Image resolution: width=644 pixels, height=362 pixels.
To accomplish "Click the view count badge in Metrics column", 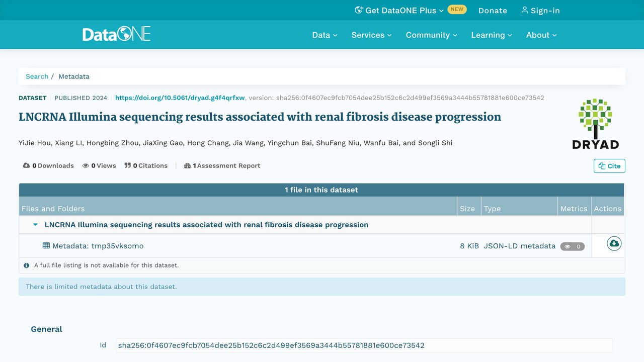I will tap(573, 246).
